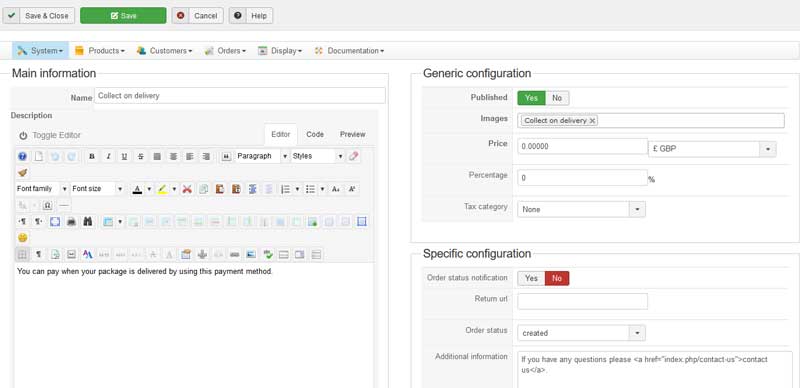
Task: Open the Display menu
Action: point(280,51)
